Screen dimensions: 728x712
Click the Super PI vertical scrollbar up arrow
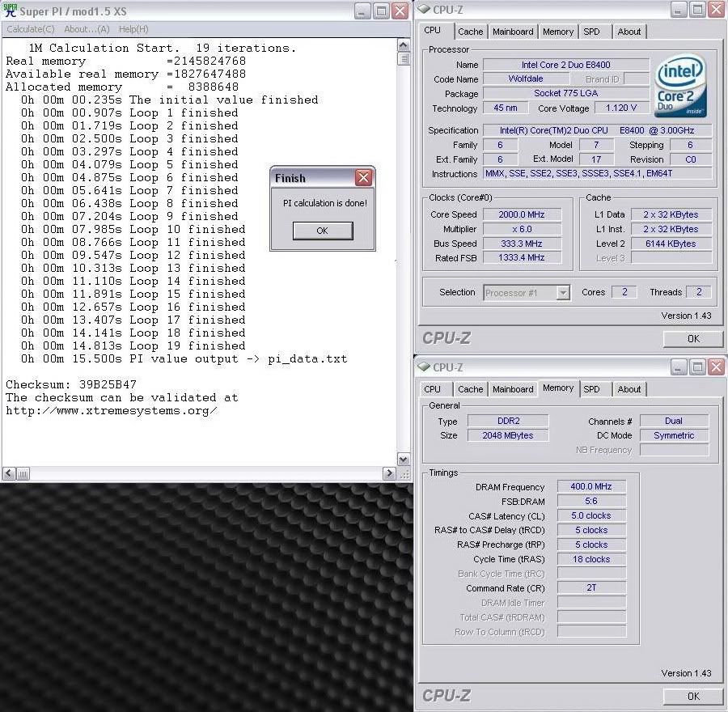[x=404, y=45]
